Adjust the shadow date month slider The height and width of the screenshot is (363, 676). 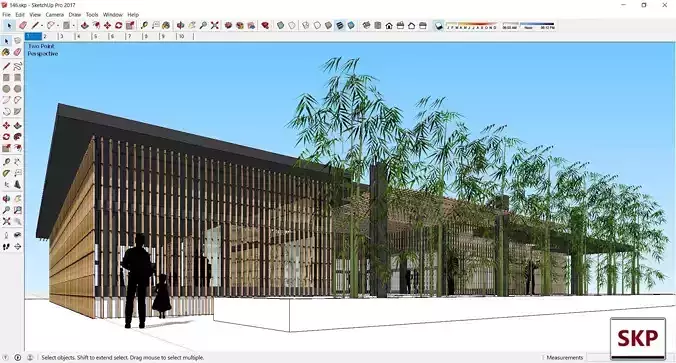471,25
